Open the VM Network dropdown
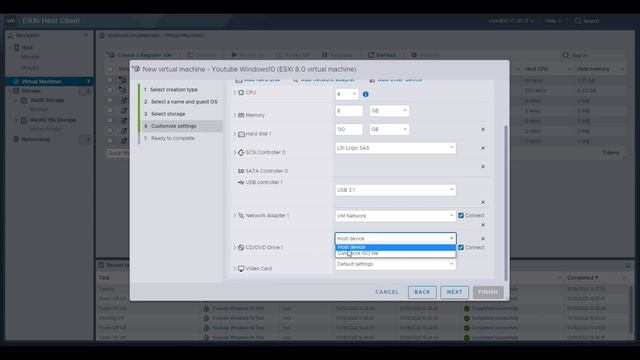Image resolution: width=640 pixels, height=360 pixels. coord(396,216)
